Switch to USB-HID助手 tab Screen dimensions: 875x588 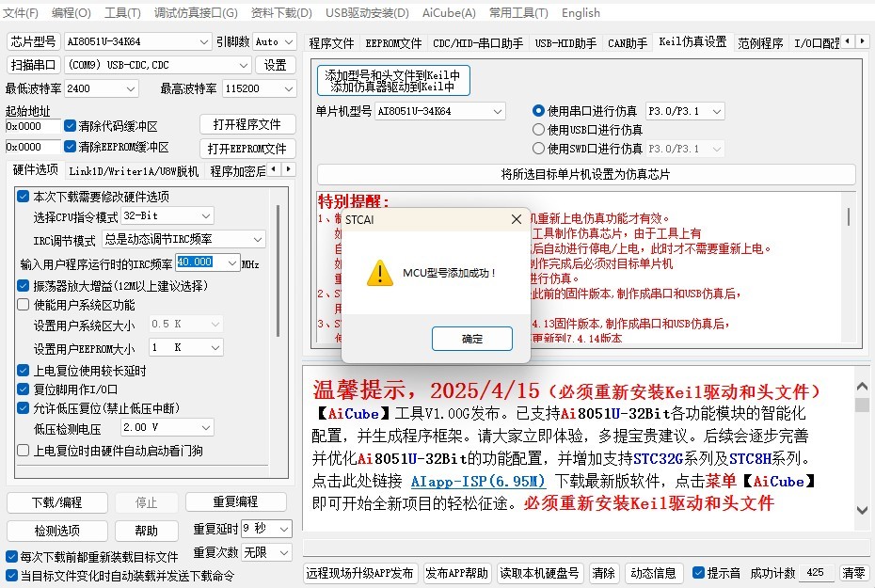pyautogui.click(x=565, y=43)
